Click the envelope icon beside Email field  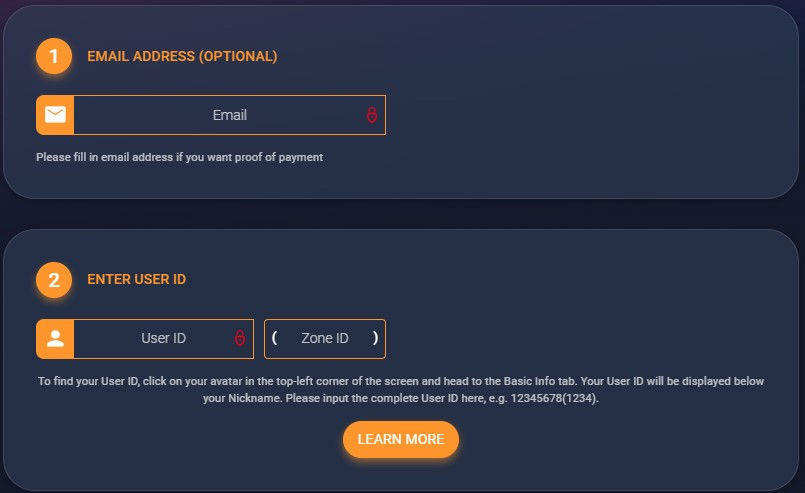[55, 115]
